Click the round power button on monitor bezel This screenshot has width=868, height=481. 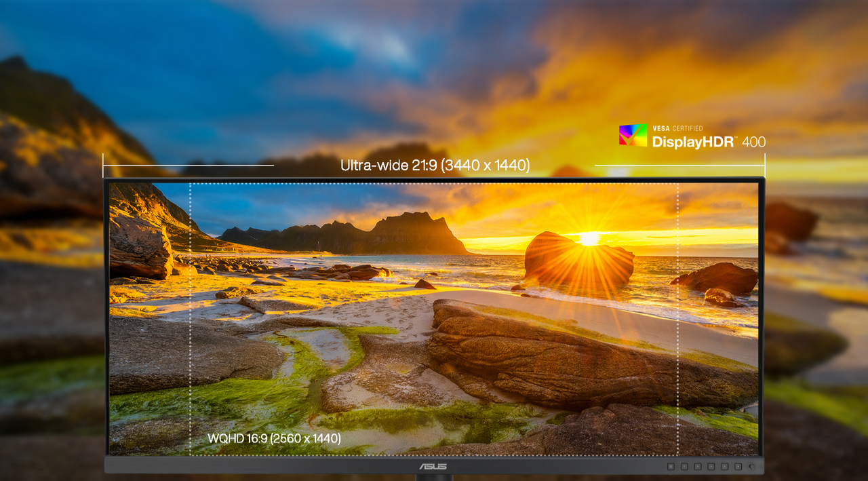pyautogui.click(x=751, y=467)
